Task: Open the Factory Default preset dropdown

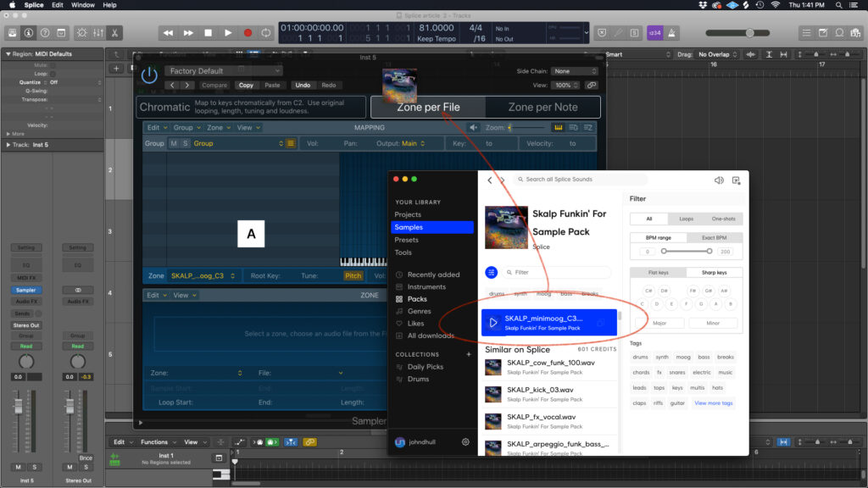Action: (224, 71)
